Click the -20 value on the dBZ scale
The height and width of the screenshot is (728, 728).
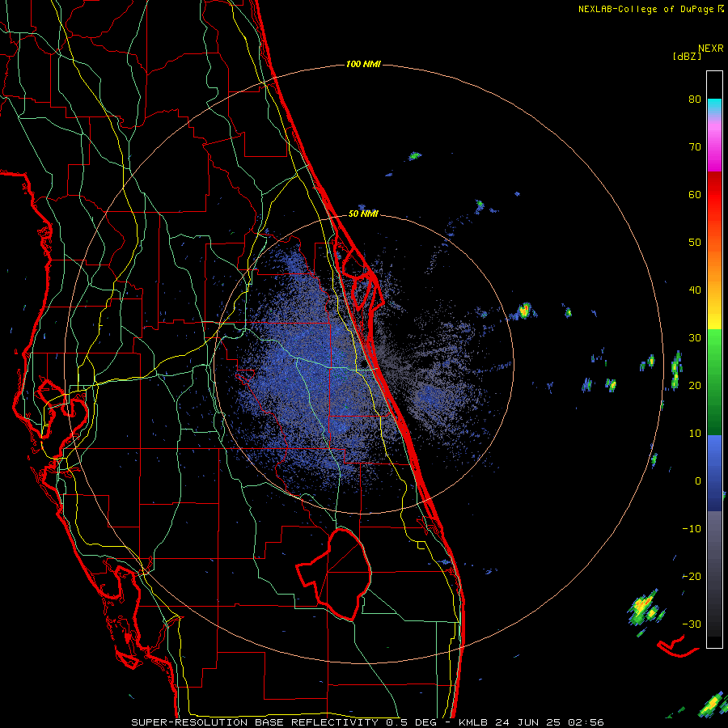click(x=692, y=576)
